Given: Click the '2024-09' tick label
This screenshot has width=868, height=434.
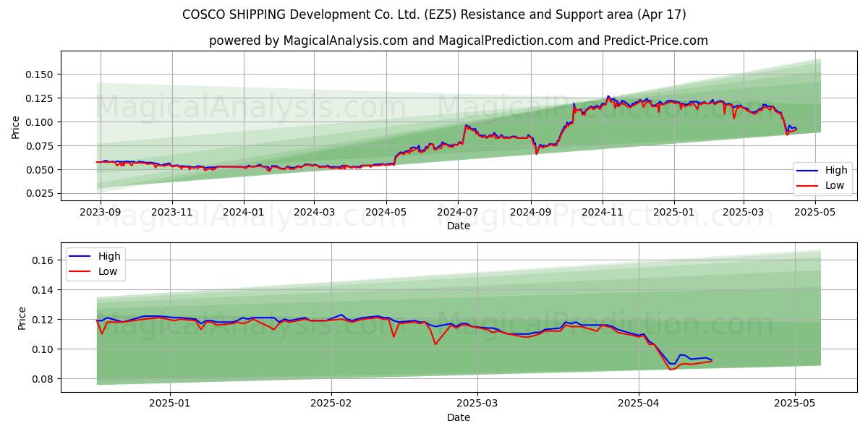Looking at the screenshot, I should click(x=530, y=212).
